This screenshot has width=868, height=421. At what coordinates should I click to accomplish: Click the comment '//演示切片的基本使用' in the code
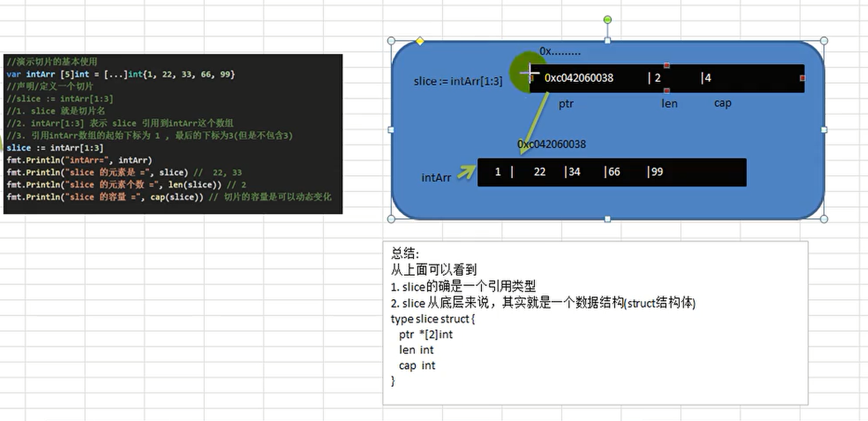[52, 62]
